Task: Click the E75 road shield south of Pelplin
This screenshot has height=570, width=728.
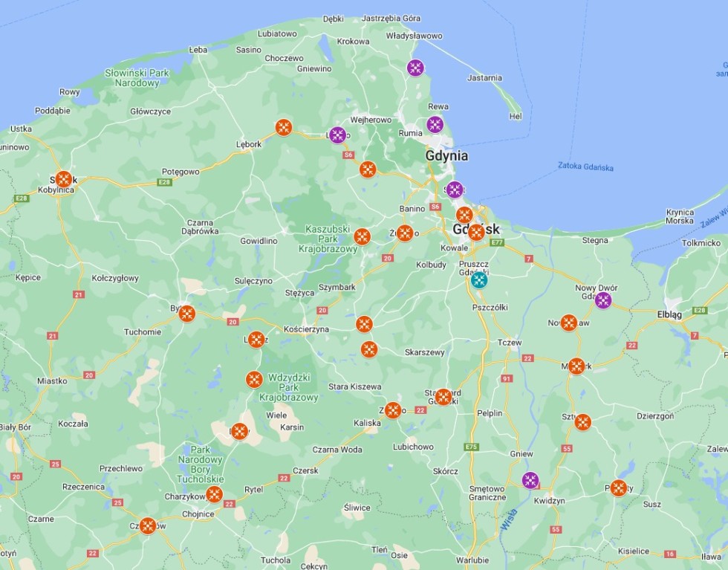Action: [471, 447]
